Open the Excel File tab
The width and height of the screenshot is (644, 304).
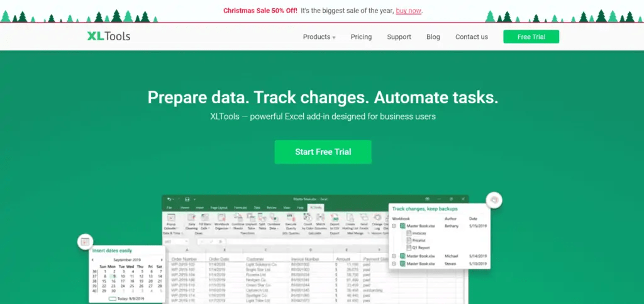169,208
